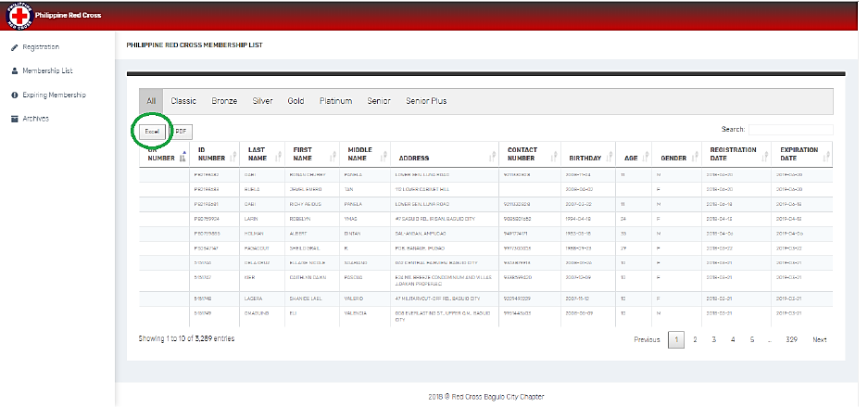Switch to the Bronze tab

coord(224,101)
